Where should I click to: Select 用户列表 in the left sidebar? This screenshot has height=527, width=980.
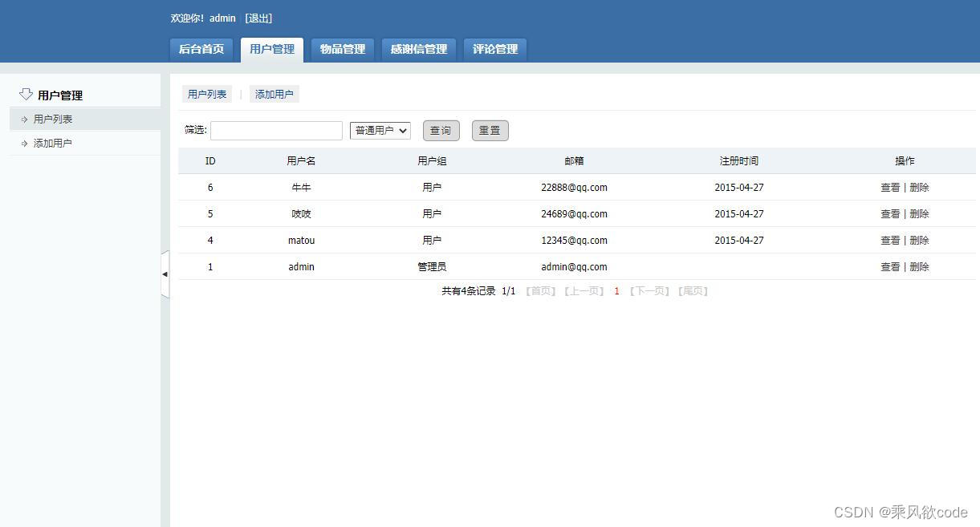point(85,120)
